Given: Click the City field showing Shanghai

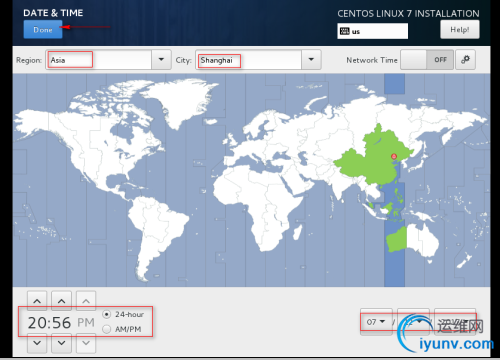Looking at the screenshot, I should coord(249,60).
